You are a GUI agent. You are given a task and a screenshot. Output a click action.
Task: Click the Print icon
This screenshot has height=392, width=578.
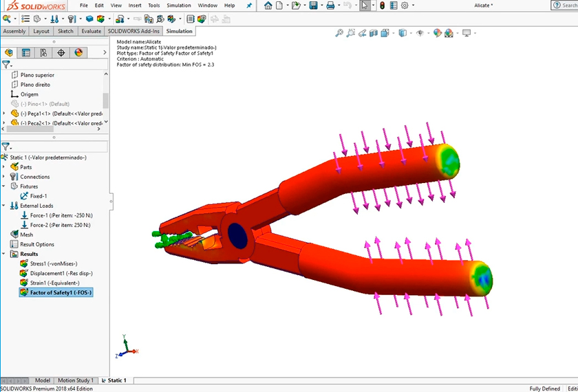point(330,6)
